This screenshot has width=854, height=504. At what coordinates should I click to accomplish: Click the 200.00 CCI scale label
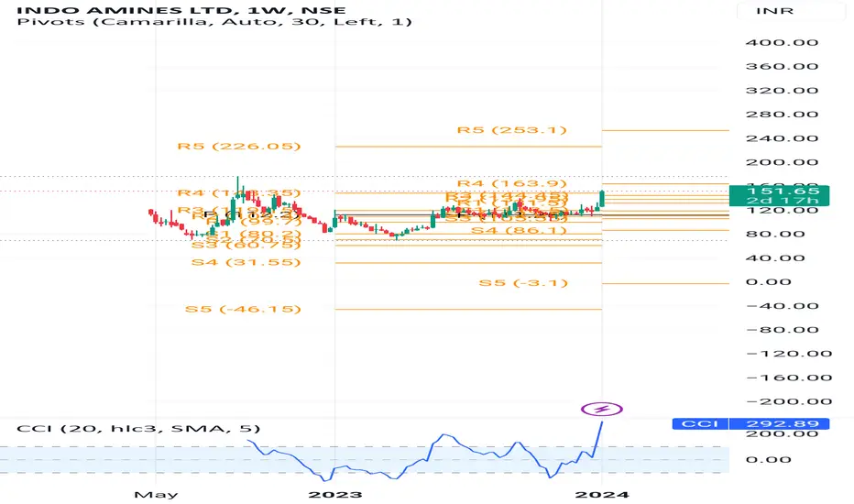point(782,434)
